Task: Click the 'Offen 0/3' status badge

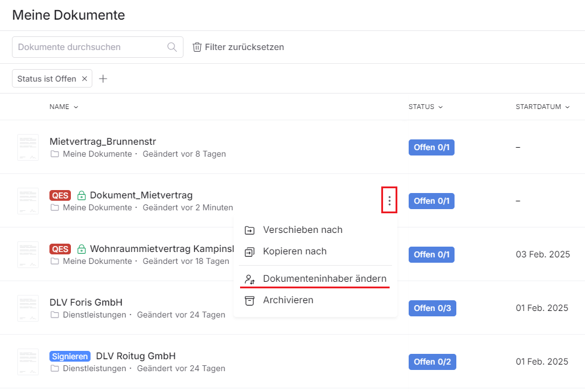Action: point(431,308)
